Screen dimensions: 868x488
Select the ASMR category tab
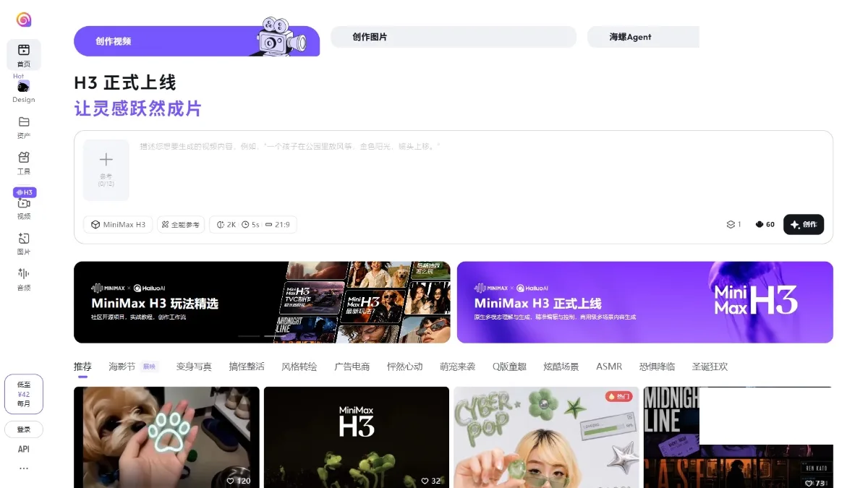tap(609, 367)
